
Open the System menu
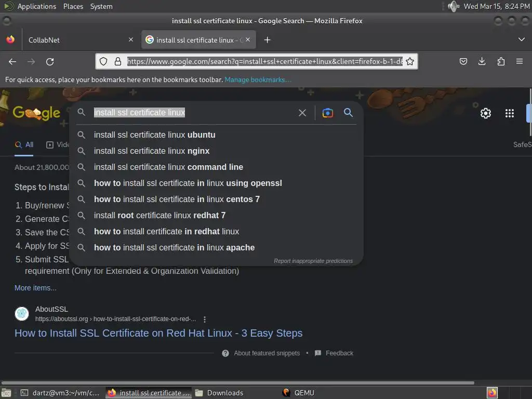pyautogui.click(x=101, y=6)
